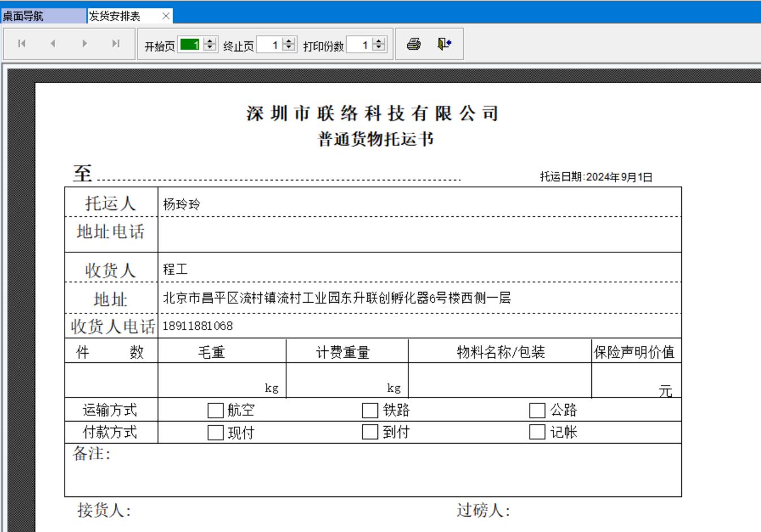Click the 开始页 spinner arrows
This screenshot has height=532, width=761.
coord(210,45)
